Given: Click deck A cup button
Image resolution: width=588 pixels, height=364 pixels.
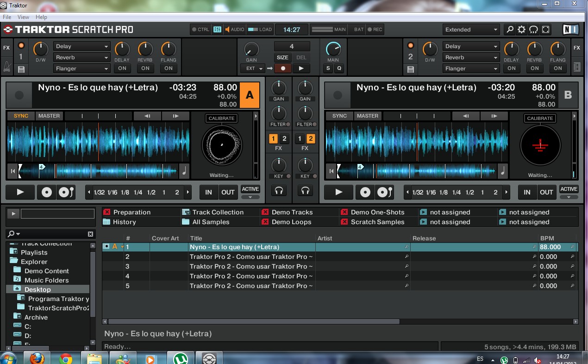Looking at the screenshot, I should [x=66, y=192].
